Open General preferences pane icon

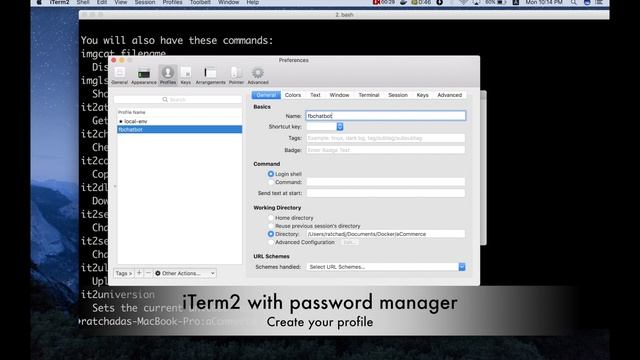[x=120, y=76]
